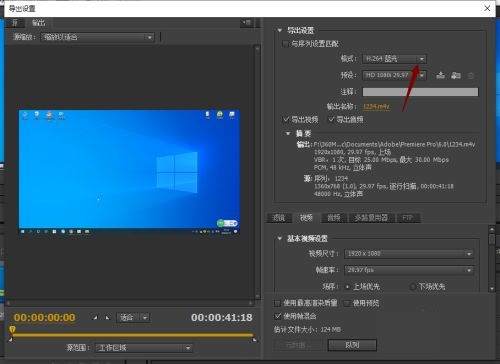Switch to the 音频 tab
The image size is (500, 364).
click(x=334, y=218)
